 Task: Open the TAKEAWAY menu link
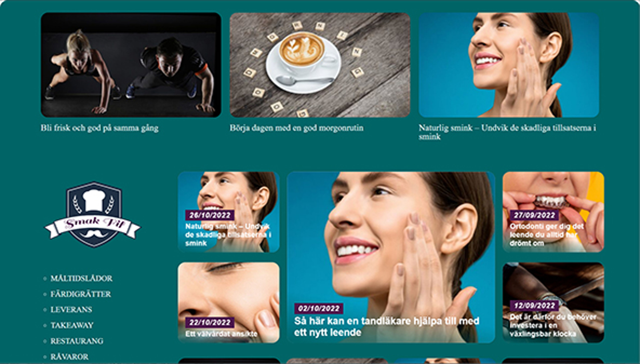(72, 325)
